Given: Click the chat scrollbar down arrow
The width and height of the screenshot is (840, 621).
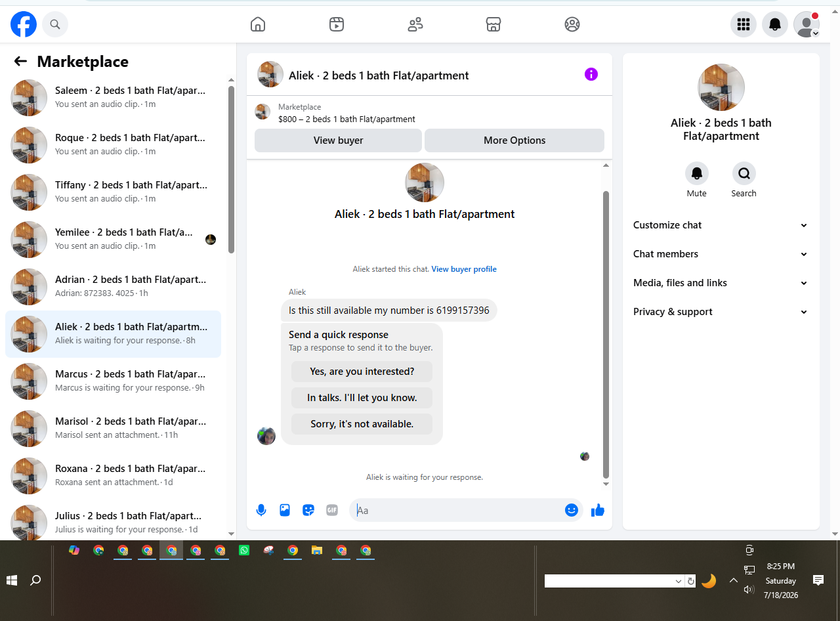Looking at the screenshot, I should 606,484.
